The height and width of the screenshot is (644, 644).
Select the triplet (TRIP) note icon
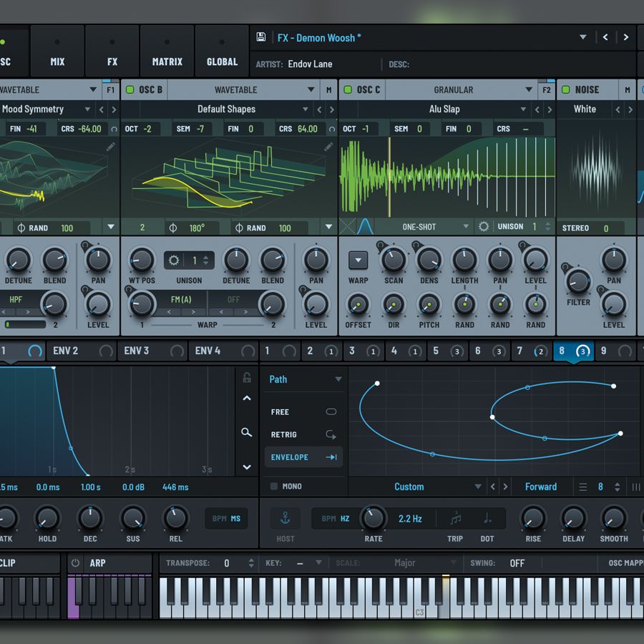tap(455, 518)
